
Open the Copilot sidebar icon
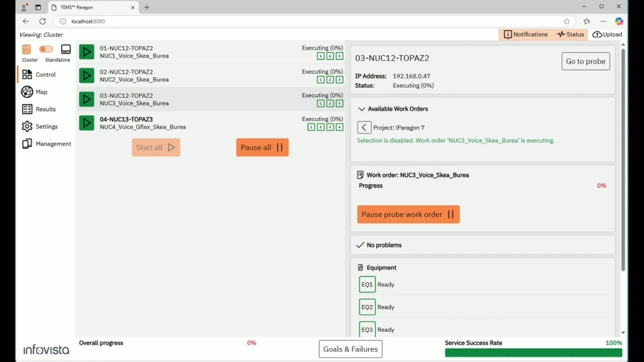(x=619, y=21)
